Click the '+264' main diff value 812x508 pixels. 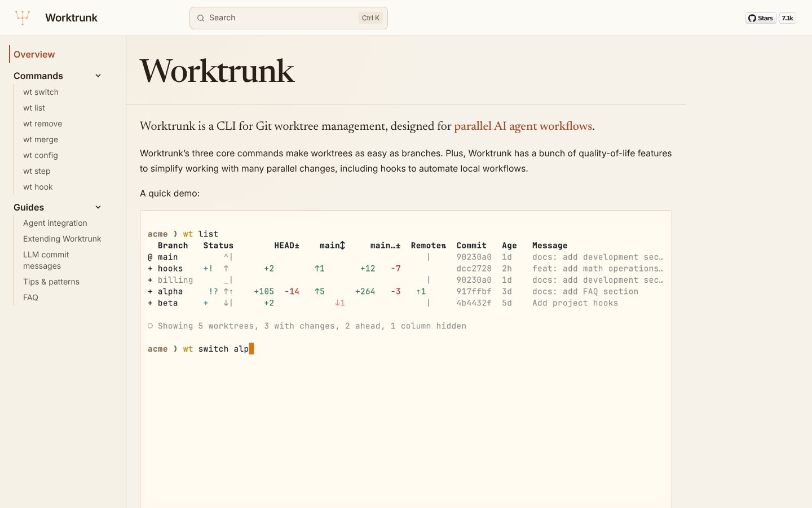[365, 292]
